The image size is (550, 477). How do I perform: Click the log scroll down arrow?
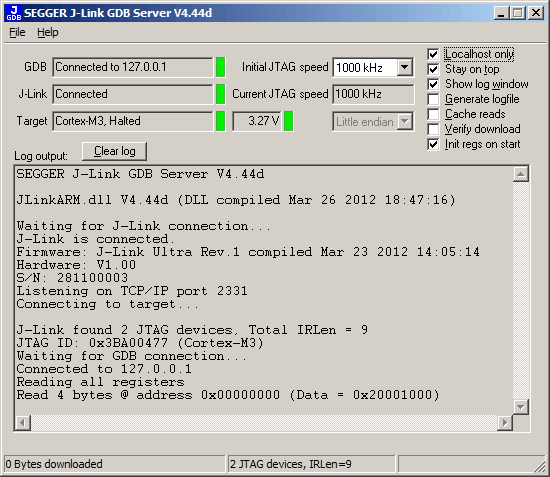tap(521, 407)
